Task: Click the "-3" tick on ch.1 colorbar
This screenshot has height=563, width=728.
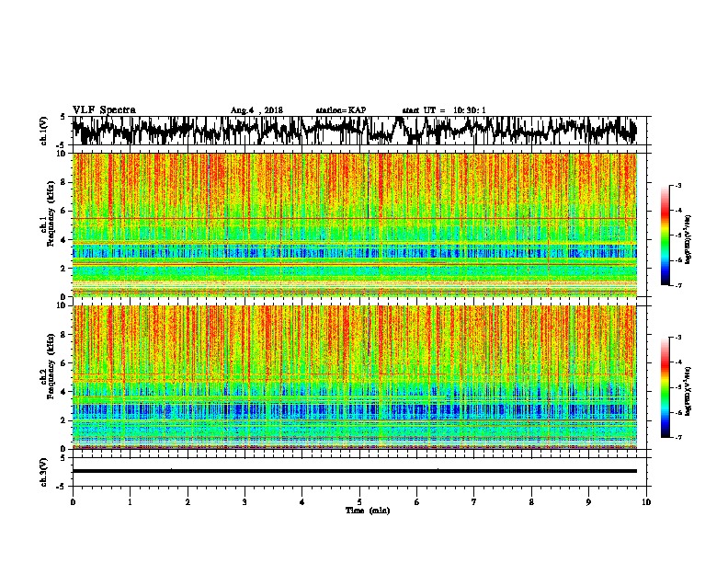Action: click(677, 186)
